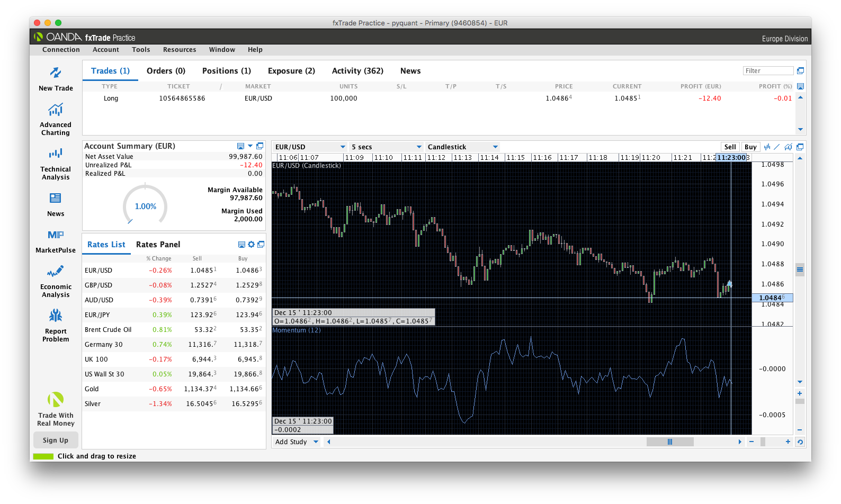The image size is (841, 504).
Task: Pop out the Rates List panel
Action: (x=261, y=245)
